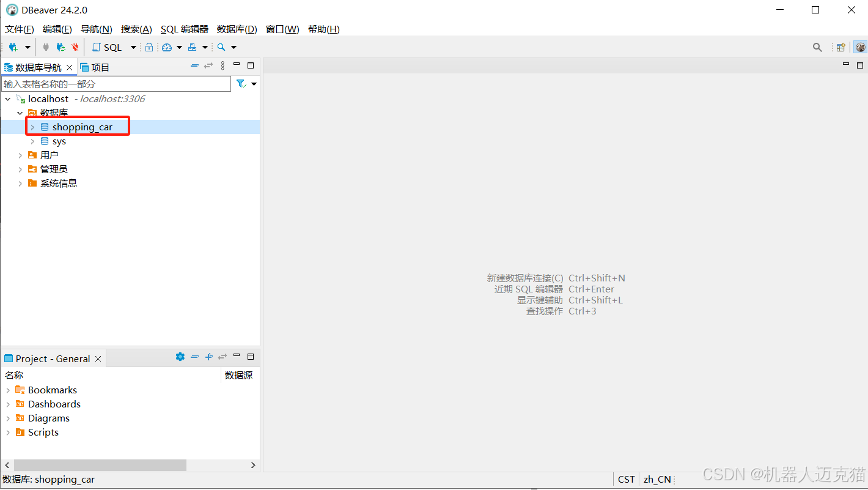Close the Project - General tab
The image size is (868, 490).
tap(98, 359)
